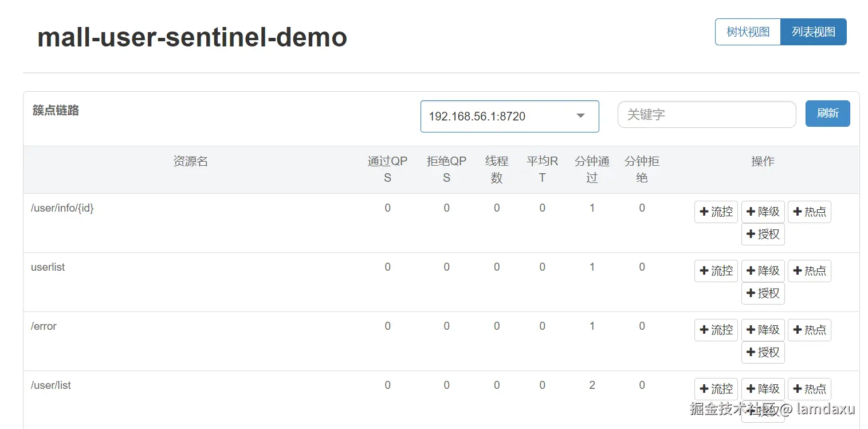This screenshot has width=868, height=429.
Task: Add degrade rule for /user/info/{id}
Action: pos(763,212)
